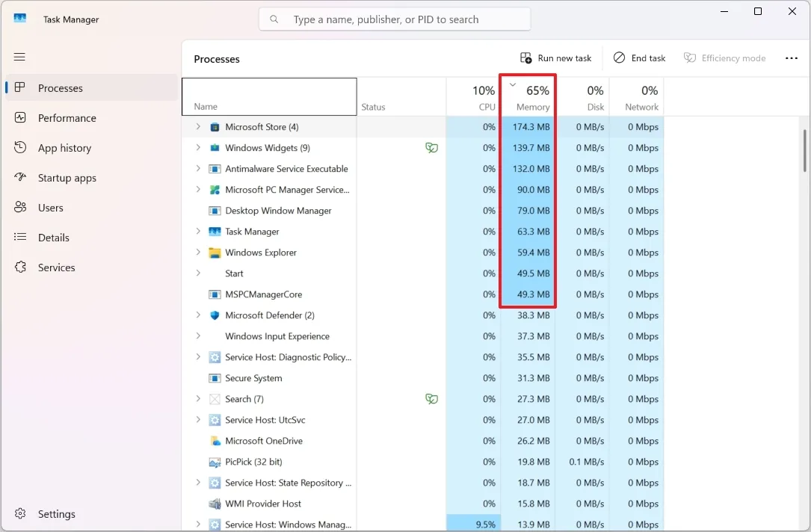Screen dimensions: 811x532
Task: Expand the Microsoft Store process group
Action: coord(197,127)
